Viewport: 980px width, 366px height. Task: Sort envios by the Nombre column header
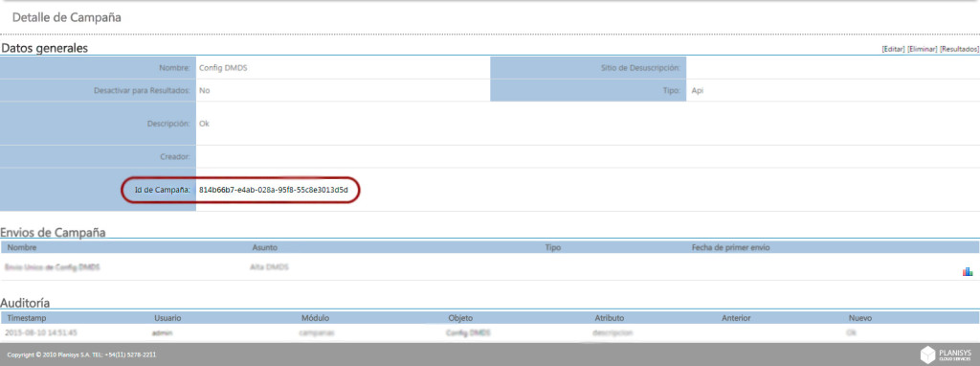tap(22, 248)
